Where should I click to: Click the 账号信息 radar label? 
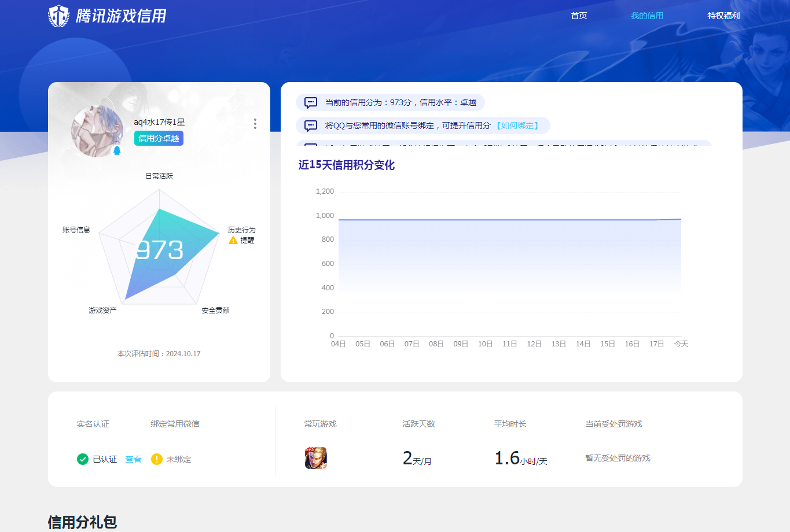[76, 230]
